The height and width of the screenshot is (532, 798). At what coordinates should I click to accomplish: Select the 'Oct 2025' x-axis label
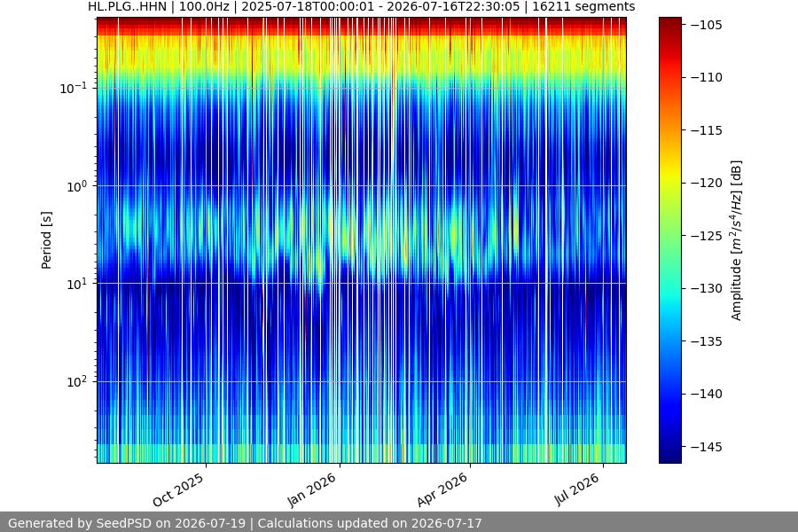[x=178, y=489]
